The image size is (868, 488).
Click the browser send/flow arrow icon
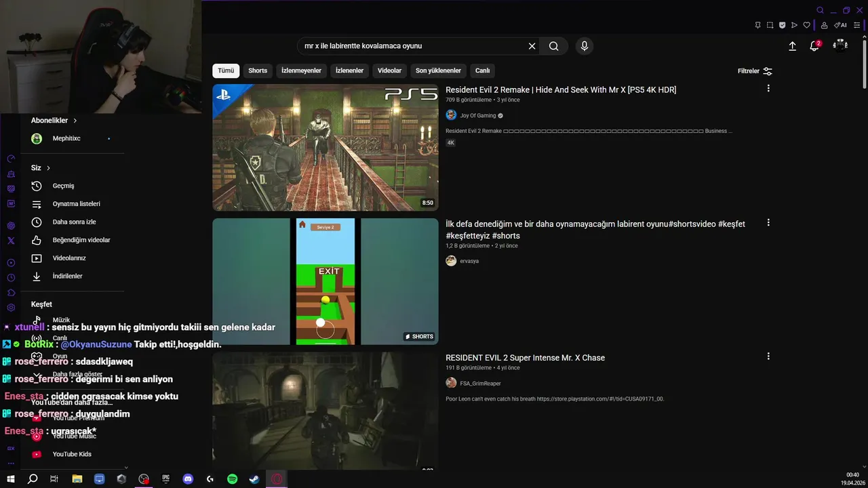tap(794, 25)
